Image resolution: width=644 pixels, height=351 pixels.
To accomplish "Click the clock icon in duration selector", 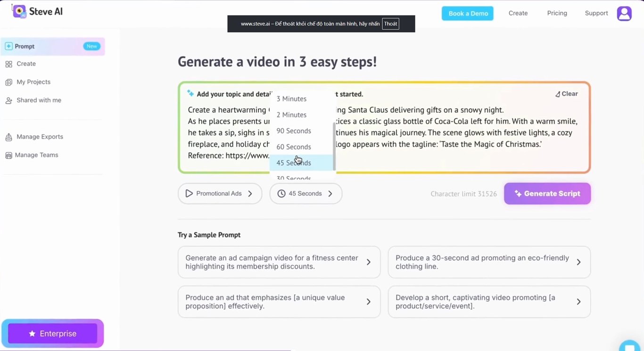I will (281, 193).
